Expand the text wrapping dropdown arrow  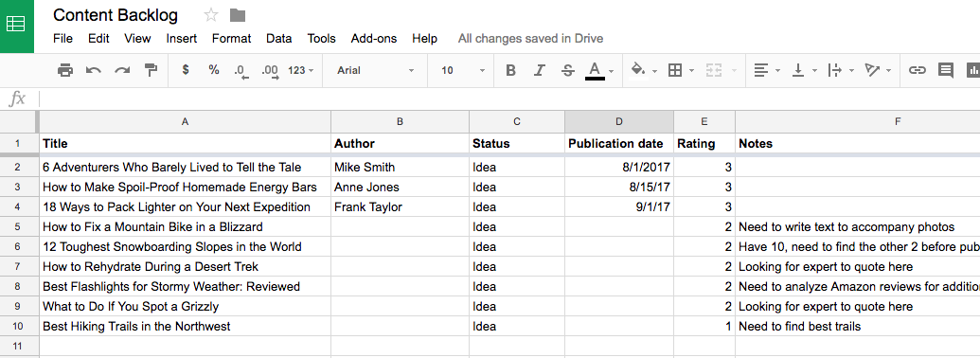tap(852, 71)
